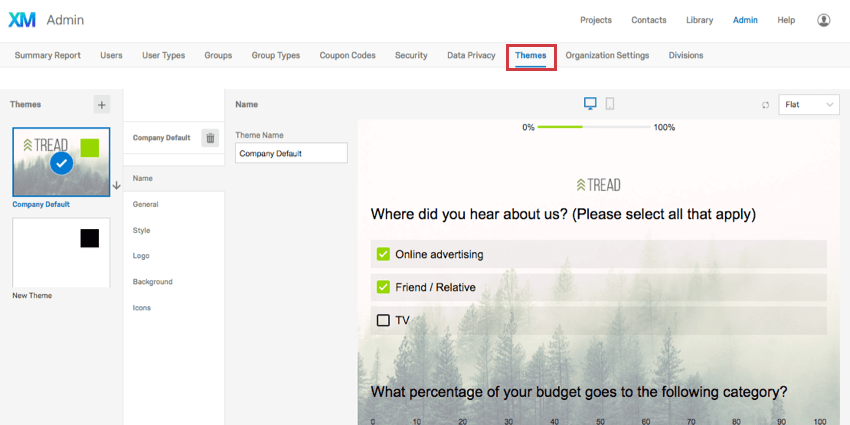Image resolution: width=850 pixels, height=425 pixels.
Task: Open Library in top navigation
Action: coord(699,20)
